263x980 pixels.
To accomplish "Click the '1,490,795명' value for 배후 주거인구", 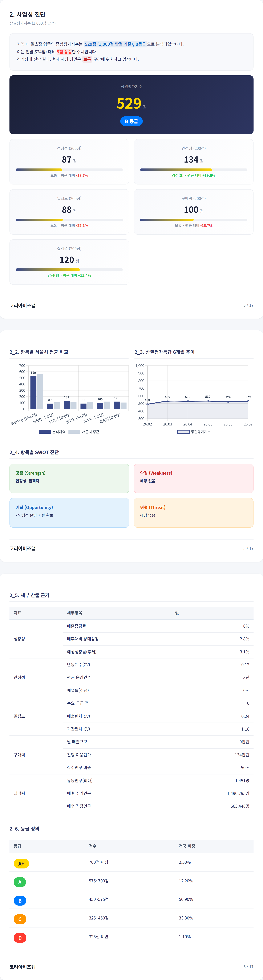I will pyautogui.click(x=238, y=794).
